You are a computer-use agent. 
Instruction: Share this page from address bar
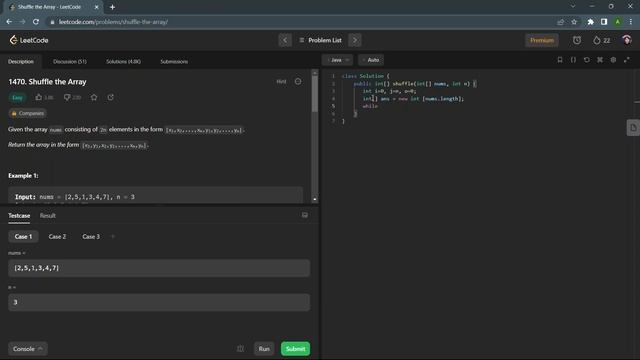pos(560,22)
